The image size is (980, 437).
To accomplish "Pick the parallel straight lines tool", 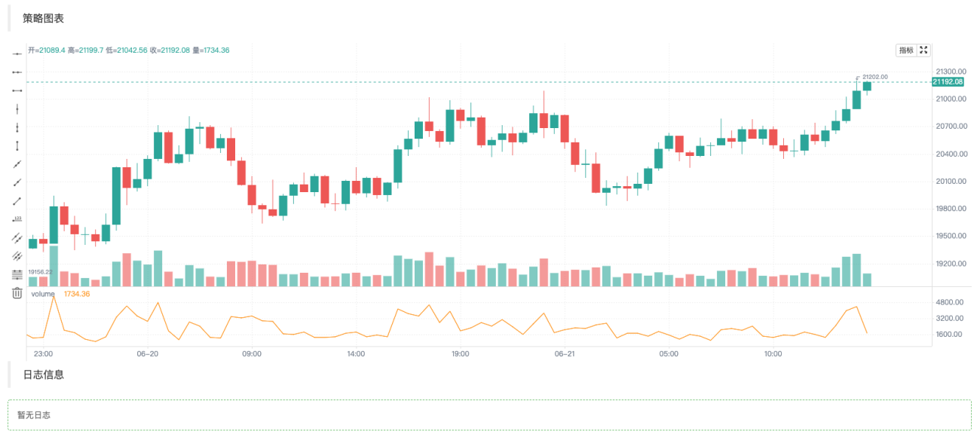I will (17, 256).
